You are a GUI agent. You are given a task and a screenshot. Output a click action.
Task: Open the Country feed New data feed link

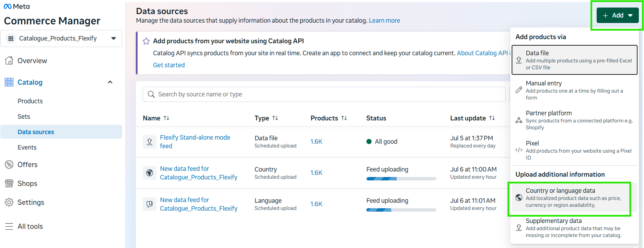click(199, 173)
